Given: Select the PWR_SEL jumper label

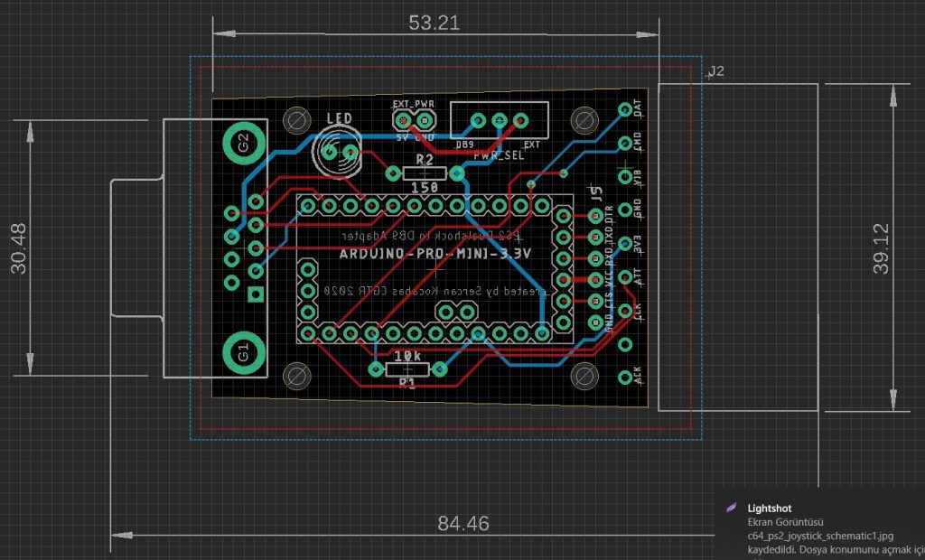Looking at the screenshot, I should (x=499, y=155).
